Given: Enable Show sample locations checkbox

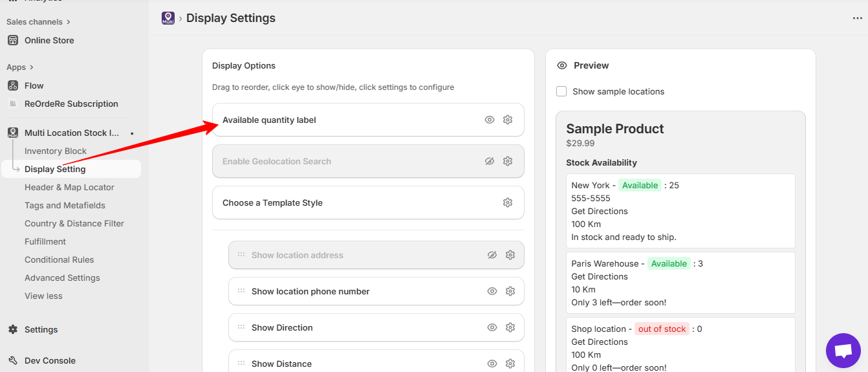Looking at the screenshot, I should coord(561,91).
